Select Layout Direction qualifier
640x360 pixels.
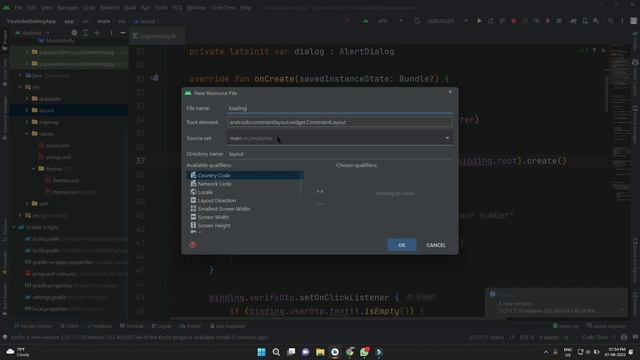[245, 200]
